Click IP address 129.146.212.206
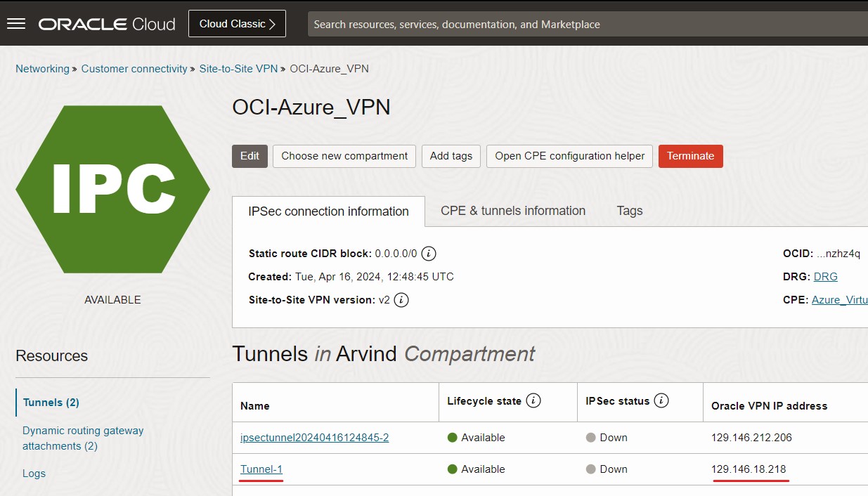Image resolution: width=868 pixels, height=496 pixels. click(x=751, y=438)
